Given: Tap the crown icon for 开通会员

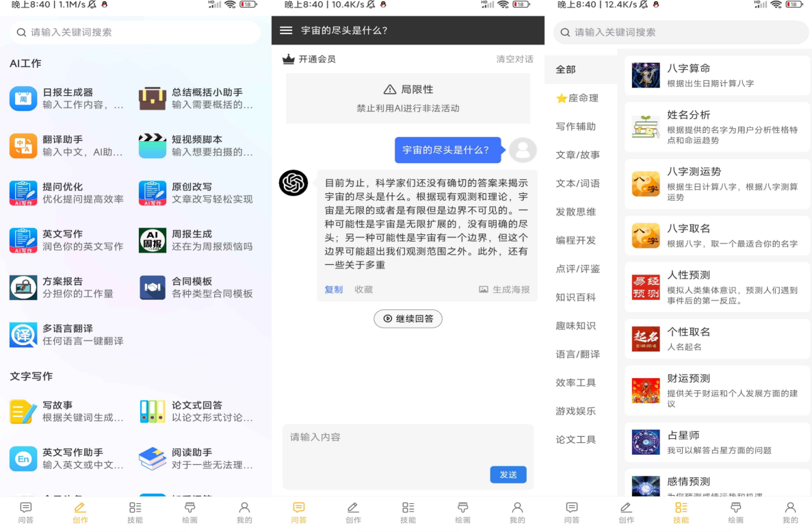Looking at the screenshot, I should (x=289, y=60).
